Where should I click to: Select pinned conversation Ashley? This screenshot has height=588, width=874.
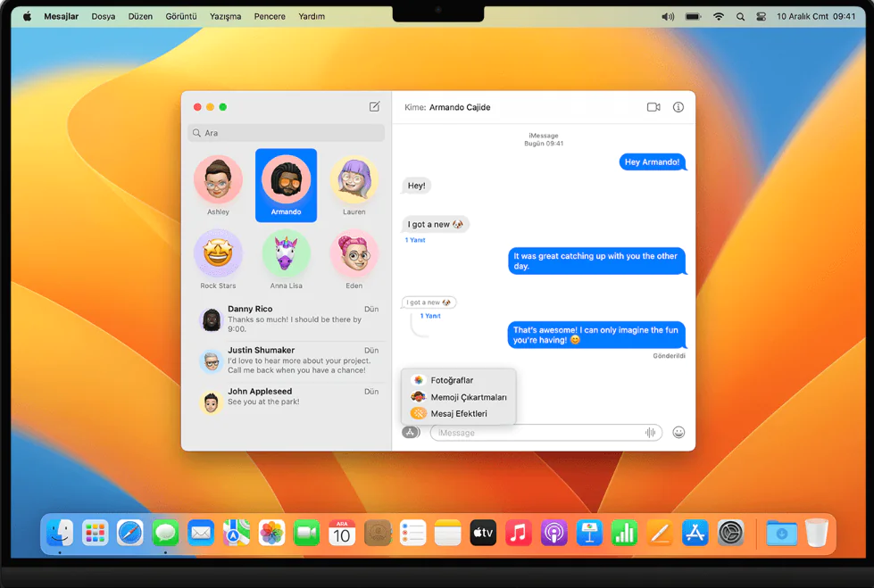(x=218, y=186)
